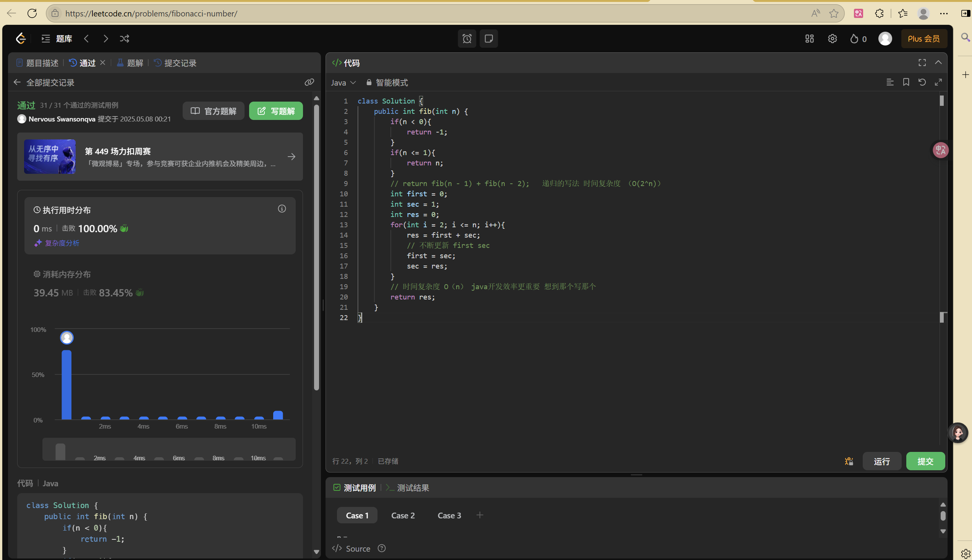Toggle fullscreen for the code panel
The height and width of the screenshot is (560, 972).
click(922, 62)
